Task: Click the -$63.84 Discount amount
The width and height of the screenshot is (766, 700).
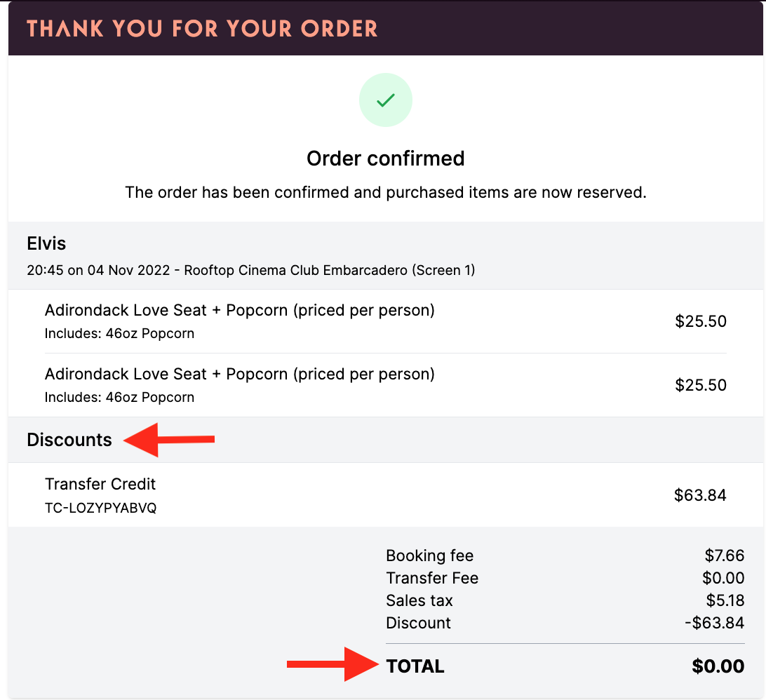Action: click(x=714, y=623)
